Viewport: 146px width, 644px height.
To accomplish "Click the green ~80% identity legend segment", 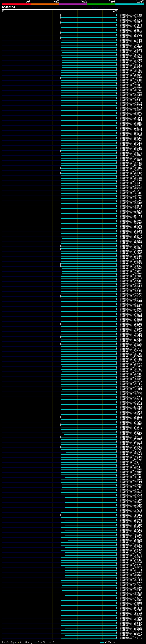I will point(101,4).
